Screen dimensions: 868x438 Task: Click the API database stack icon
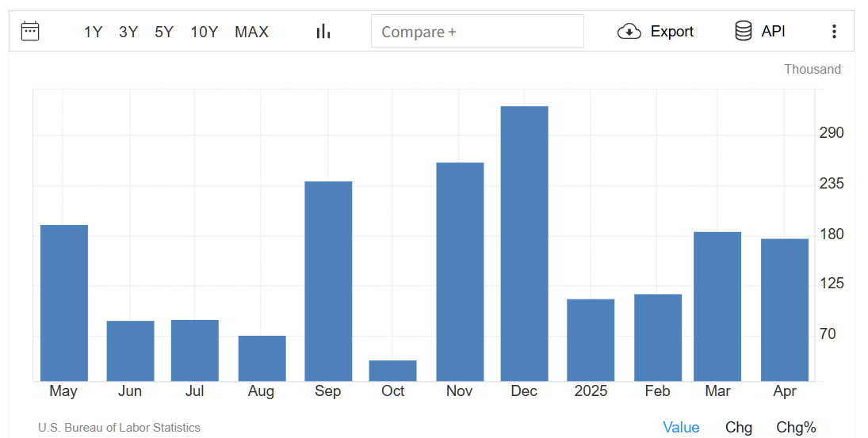click(744, 31)
